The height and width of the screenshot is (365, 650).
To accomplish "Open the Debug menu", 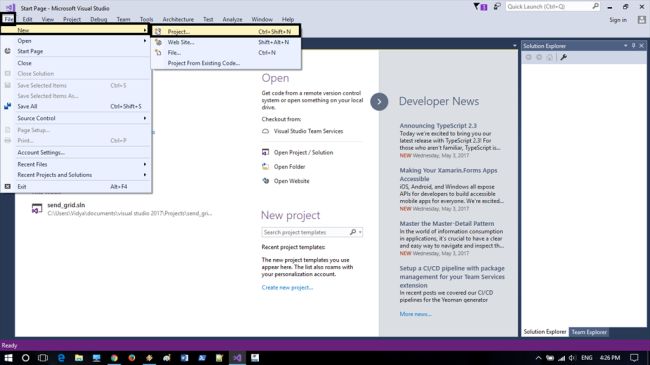I will pos(99,19).
